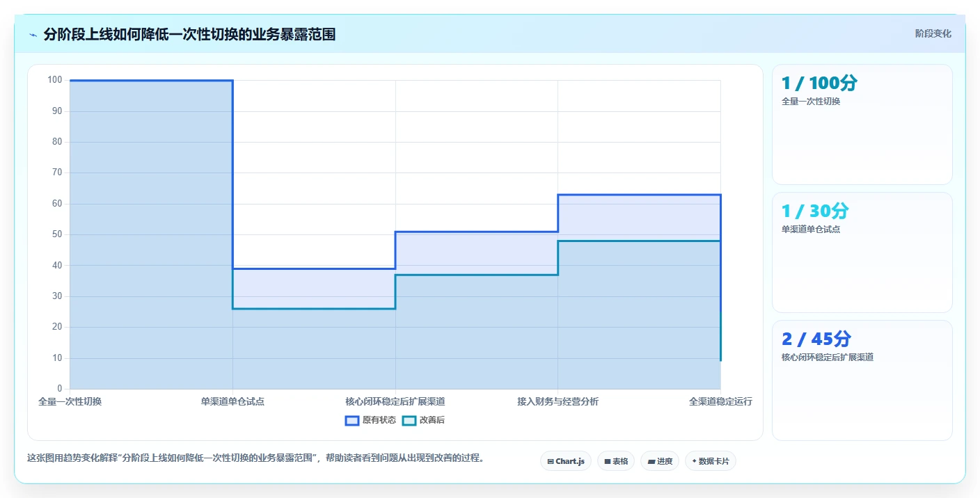The image size is (980, 498).
Task: Click the 原有状态 legend label
Action: (379, 420)
